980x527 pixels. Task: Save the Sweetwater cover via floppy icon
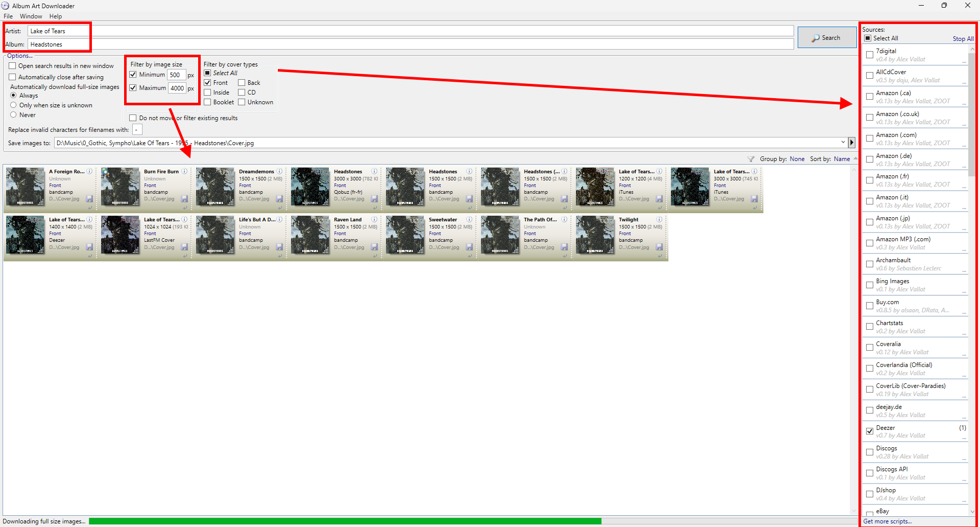pyautogui.click(x=469, y=247)
